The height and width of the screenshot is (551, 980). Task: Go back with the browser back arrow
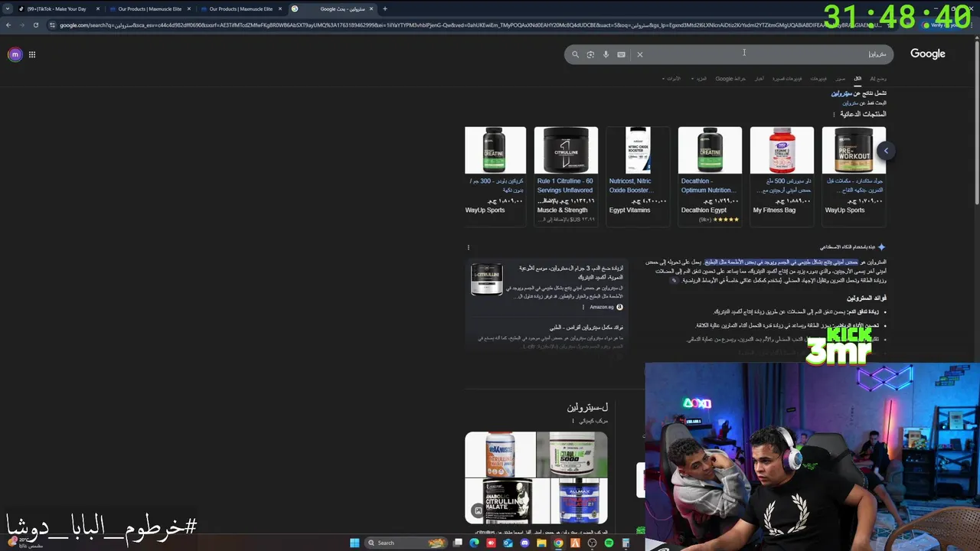click(8, 24)
